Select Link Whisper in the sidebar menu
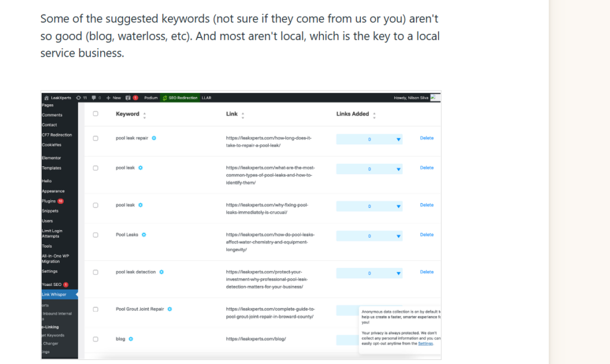The height and width of the screenshot is (364, 610). pyautogui.click(x=54, y=294)
